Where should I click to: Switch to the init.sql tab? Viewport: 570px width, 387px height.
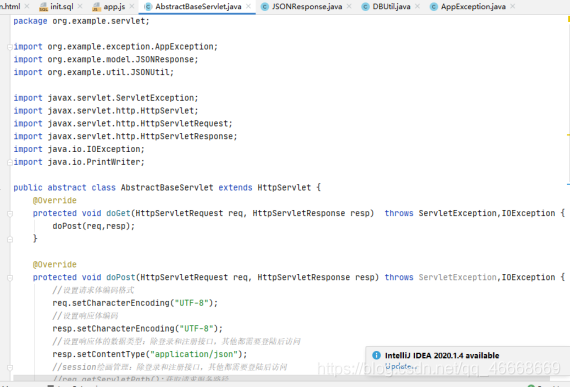[61, 6]
